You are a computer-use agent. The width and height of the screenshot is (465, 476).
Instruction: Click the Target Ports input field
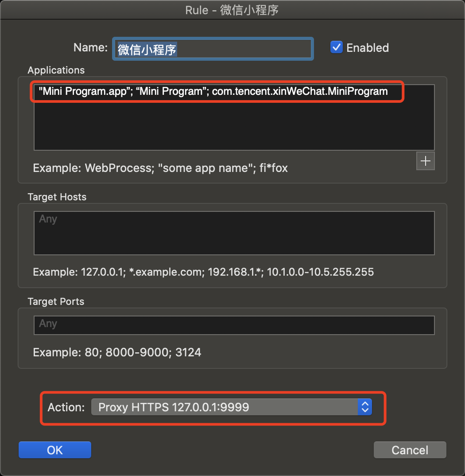(234, 325)
